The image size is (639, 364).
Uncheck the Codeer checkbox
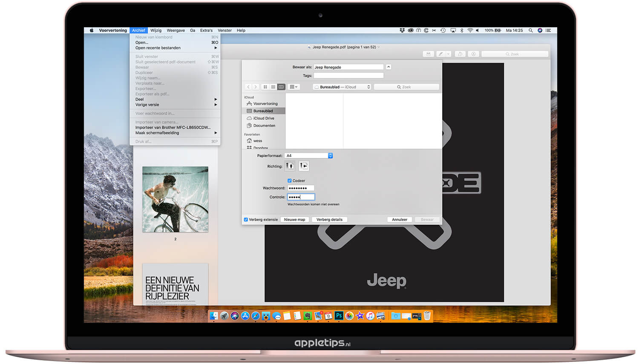pyautogui.click(x=290, y=181)
